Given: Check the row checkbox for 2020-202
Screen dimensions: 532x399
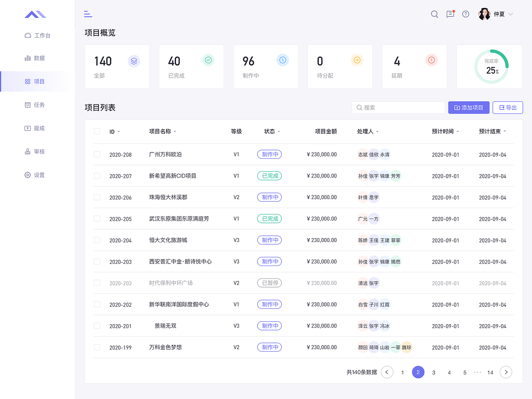Looking at the screenshot, I should point(97,304).
